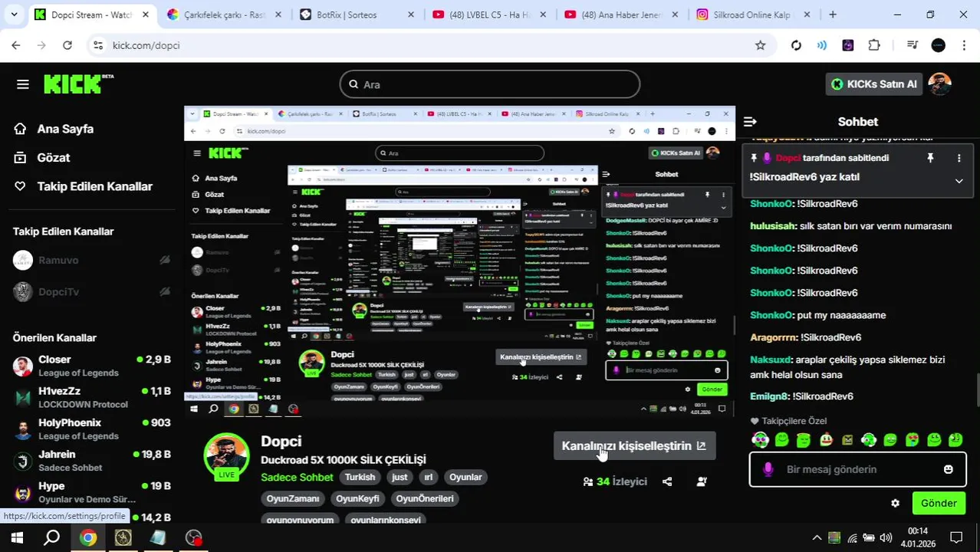
Task: Click the Bir mesaj gönderin chat input
Action: coord(857,469)
